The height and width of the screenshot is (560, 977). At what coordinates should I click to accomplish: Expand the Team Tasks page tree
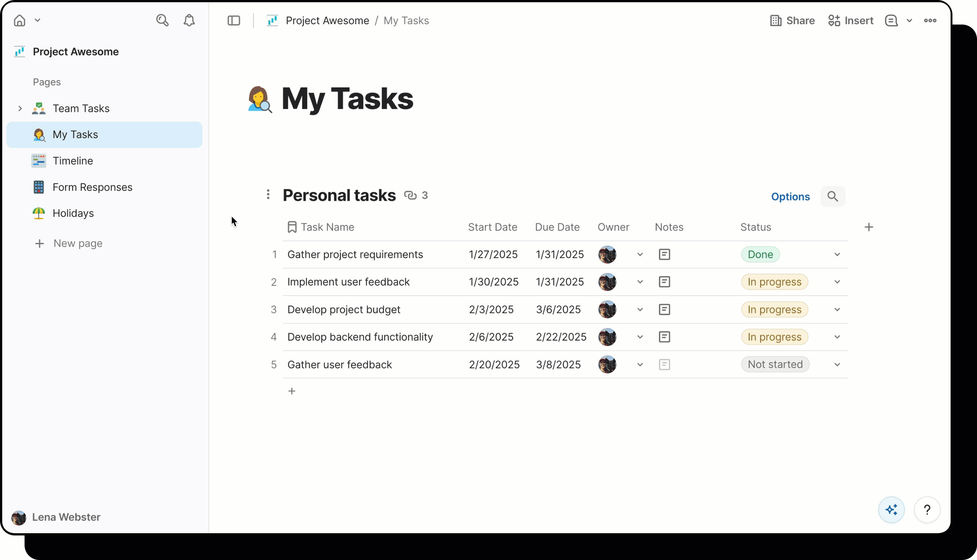pos(20,109)
